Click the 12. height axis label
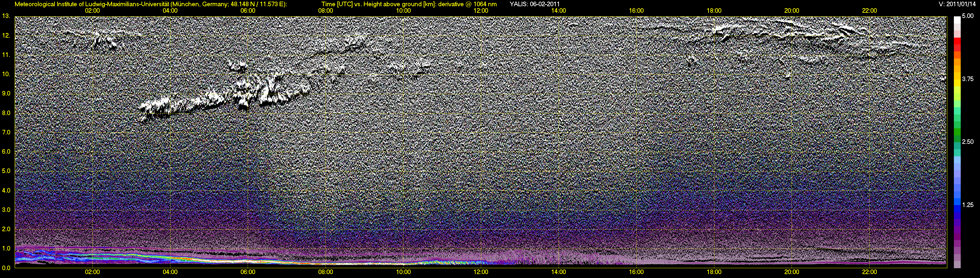 coord(6,35)
